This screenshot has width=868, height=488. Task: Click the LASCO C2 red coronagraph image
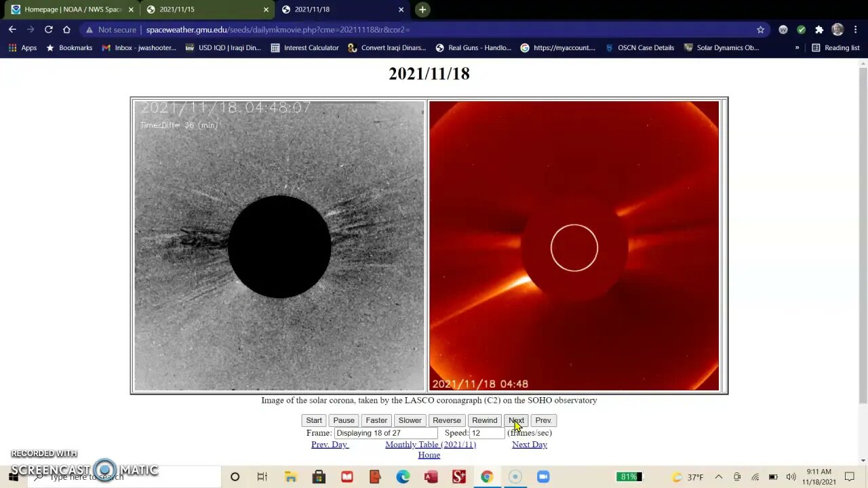pos(574,246)
